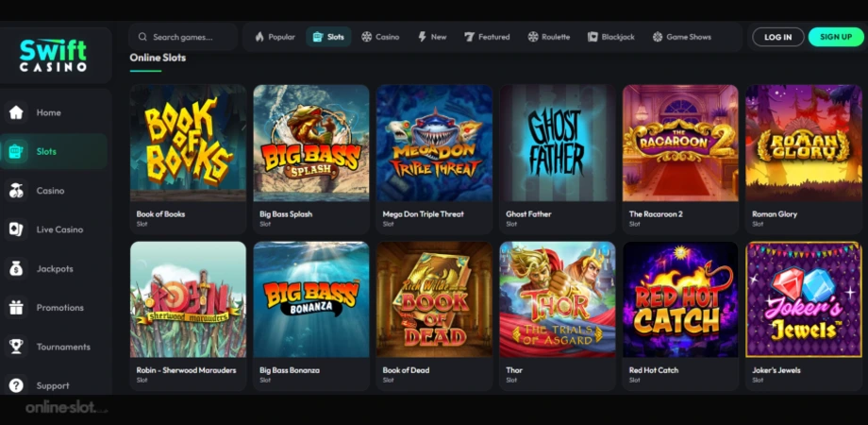Open the Red Hot Catch thumbnail
This screenshot has height=425, width=868.
click(680, 299)
